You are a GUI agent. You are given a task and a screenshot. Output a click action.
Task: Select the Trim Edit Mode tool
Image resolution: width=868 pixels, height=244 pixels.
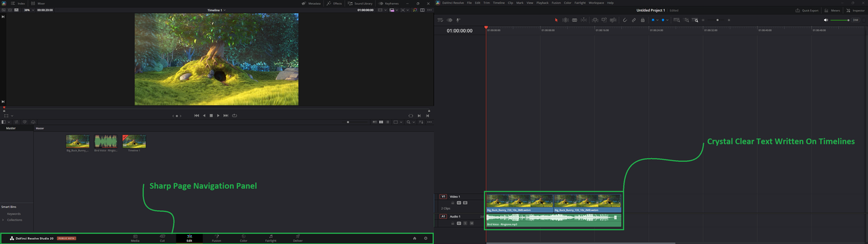(566, 20)
